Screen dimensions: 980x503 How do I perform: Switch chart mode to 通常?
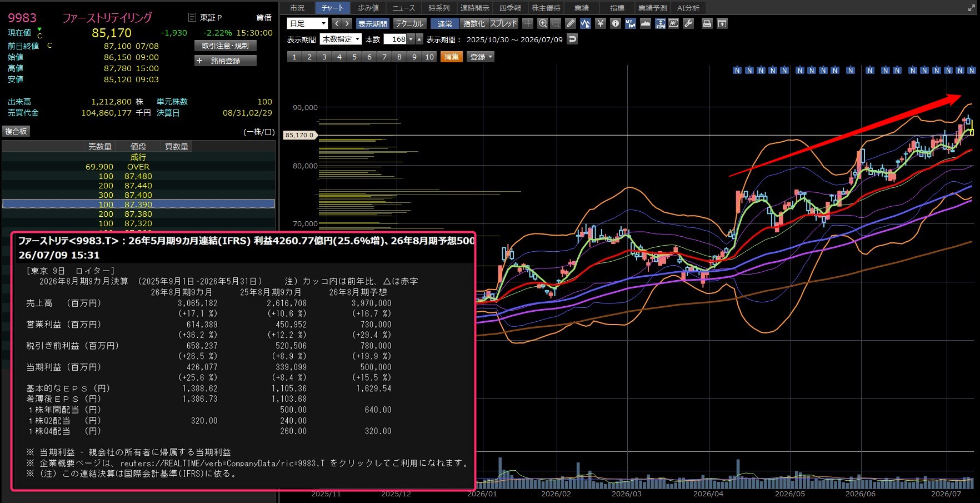(445, 23)
